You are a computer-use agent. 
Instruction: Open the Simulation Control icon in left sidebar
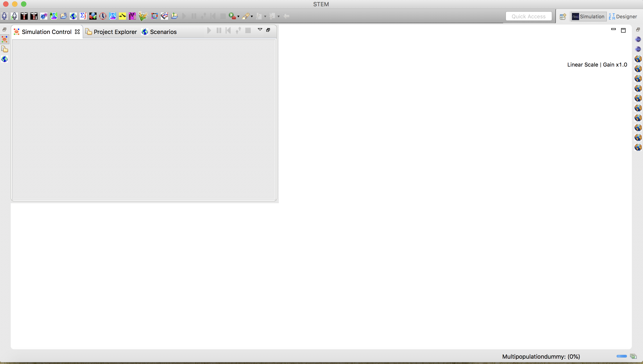coord(4,39)
